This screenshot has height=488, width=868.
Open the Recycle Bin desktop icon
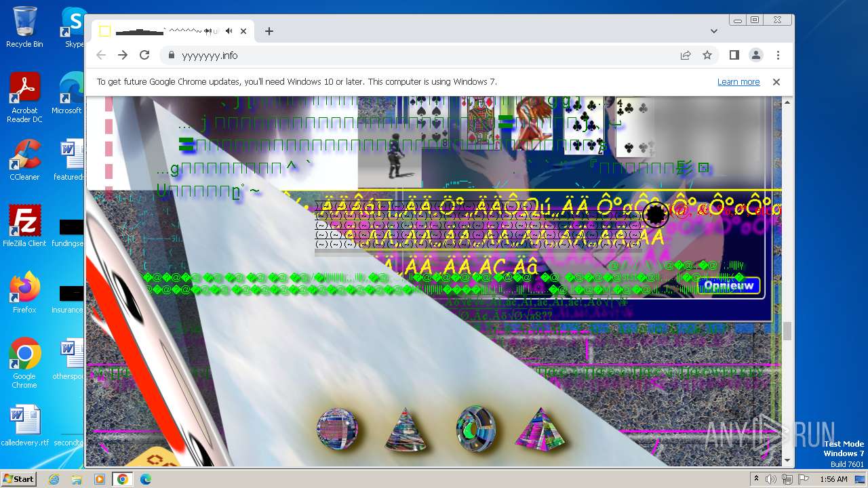coord(24,27)
